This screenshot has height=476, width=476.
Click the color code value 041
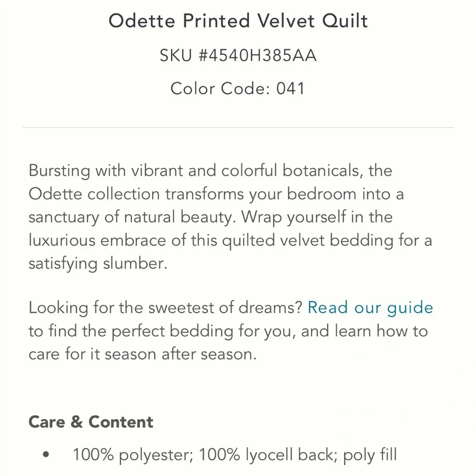290,89
